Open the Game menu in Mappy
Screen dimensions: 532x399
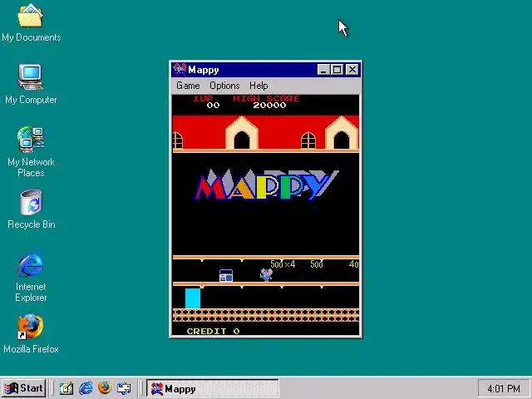188,86
